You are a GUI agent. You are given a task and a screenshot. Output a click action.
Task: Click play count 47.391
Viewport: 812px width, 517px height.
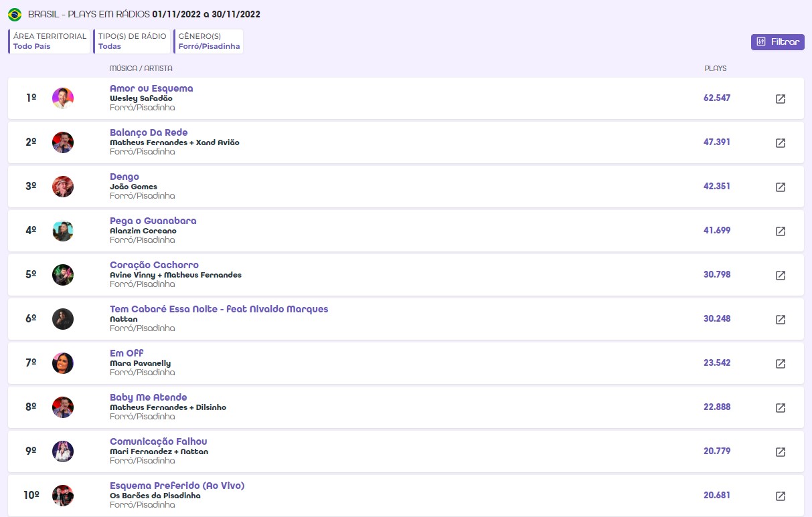pos(717,142)
